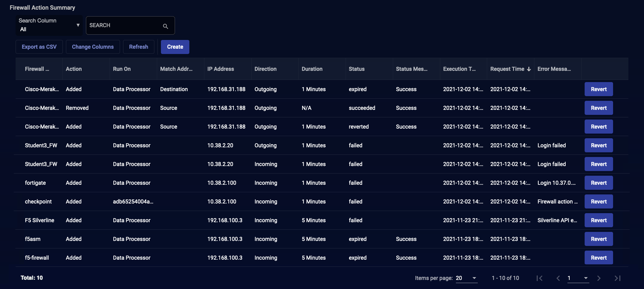Go to the next page

tap(599, 278)
